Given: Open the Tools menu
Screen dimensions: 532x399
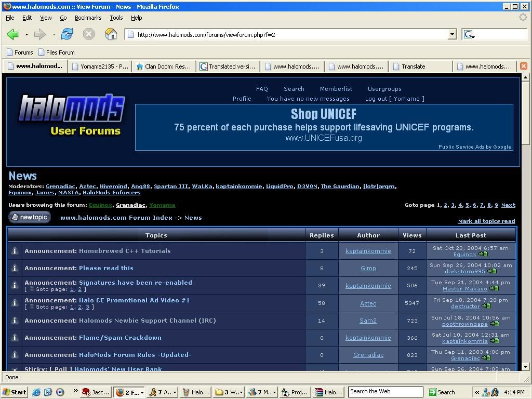Looking at the screenshot, I should tap(116, 18).
